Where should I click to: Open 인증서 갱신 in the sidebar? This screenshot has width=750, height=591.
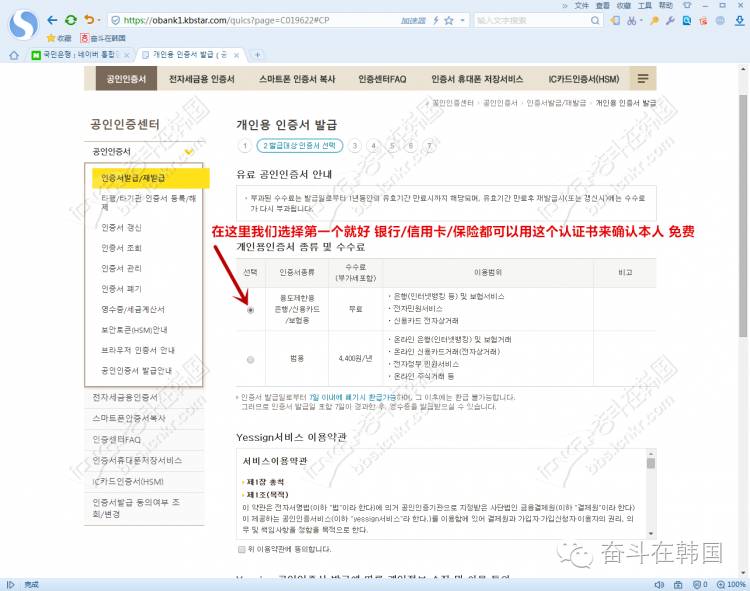point(121,227)
